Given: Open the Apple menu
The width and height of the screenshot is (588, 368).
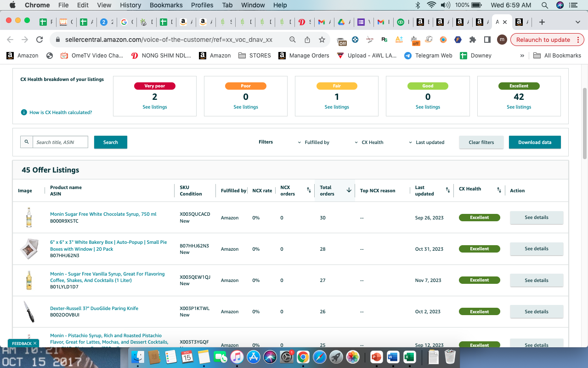Looking at the screenshot, I should pos(12,5).
